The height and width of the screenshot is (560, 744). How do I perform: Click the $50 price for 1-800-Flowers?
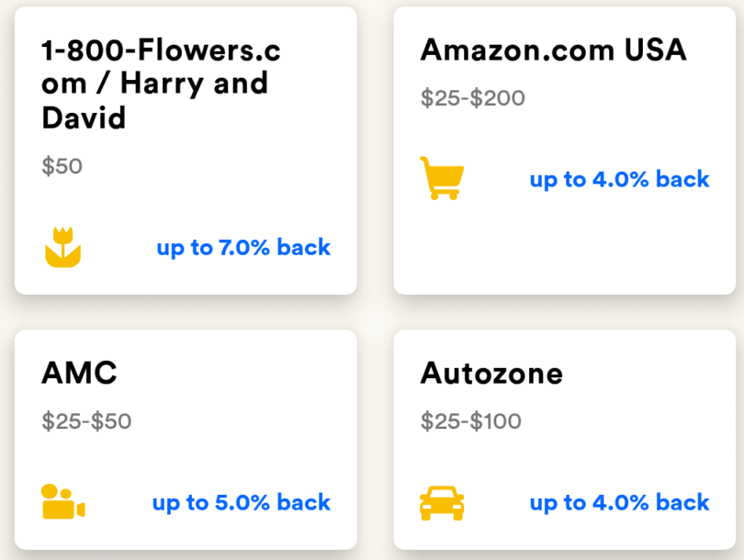62,166
